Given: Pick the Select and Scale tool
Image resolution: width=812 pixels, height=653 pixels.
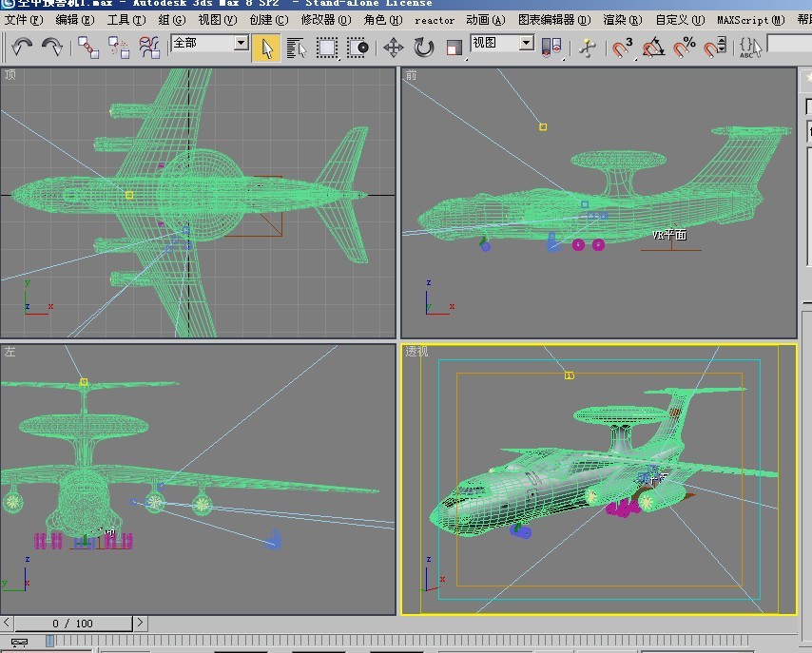Looking at the screenshot, I should 454,47.
